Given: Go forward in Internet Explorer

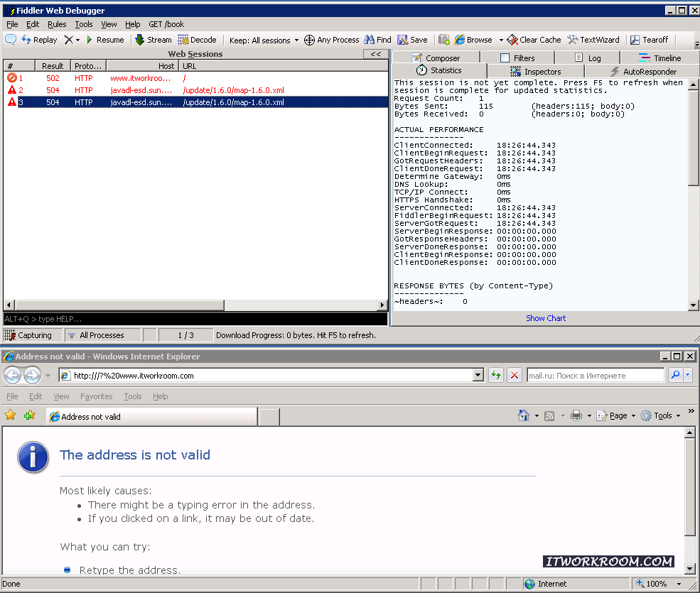Looking at the screenshot, I should (x=32, y=375).
